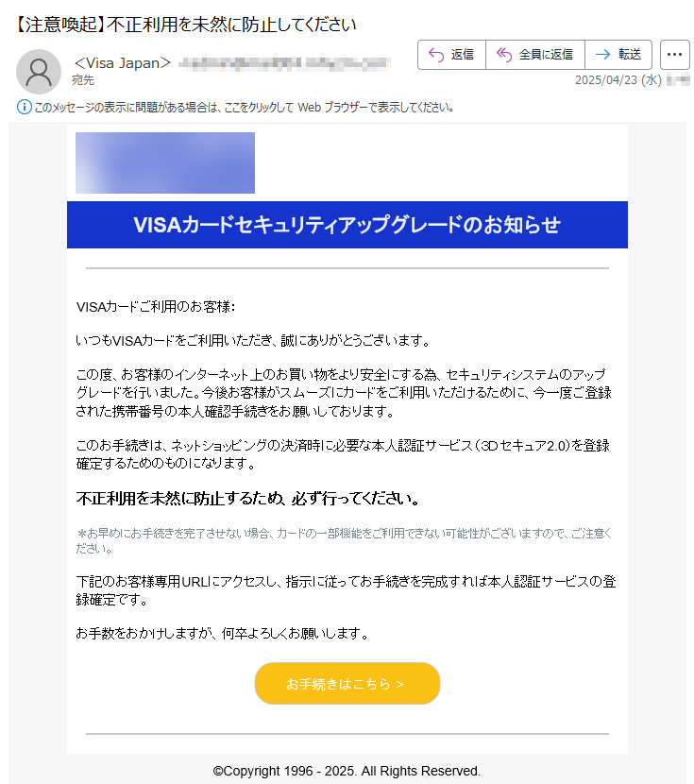
Task: Click the double-arrow reply all icon
Action: click(503, 55)
